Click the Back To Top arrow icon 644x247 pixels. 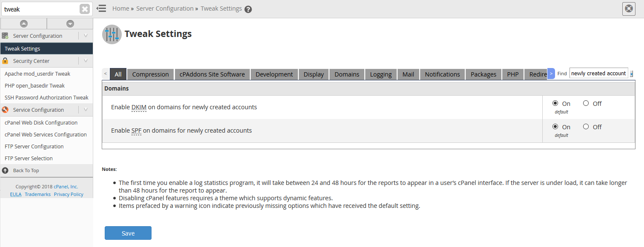(x=5, y=170)
